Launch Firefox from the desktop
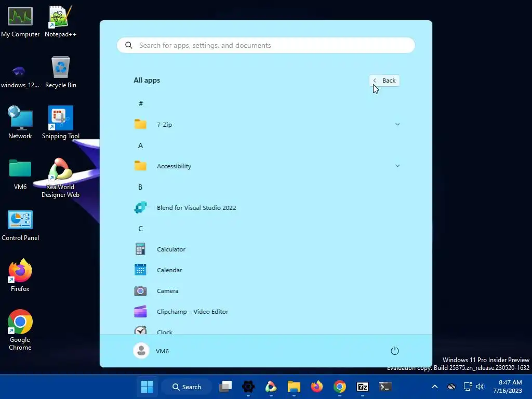This screenshot has height=399, width=532. pos(20,275)
